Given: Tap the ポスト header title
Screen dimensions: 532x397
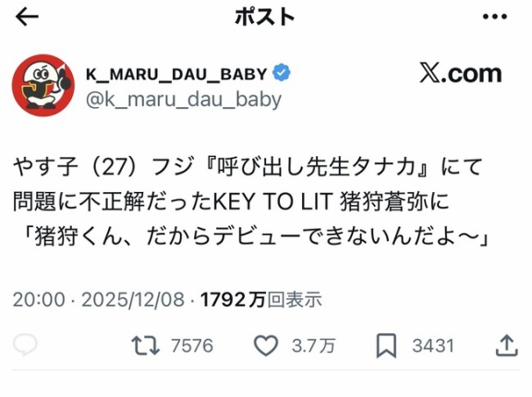Looking at the screenshot, I should coord(265,17).
